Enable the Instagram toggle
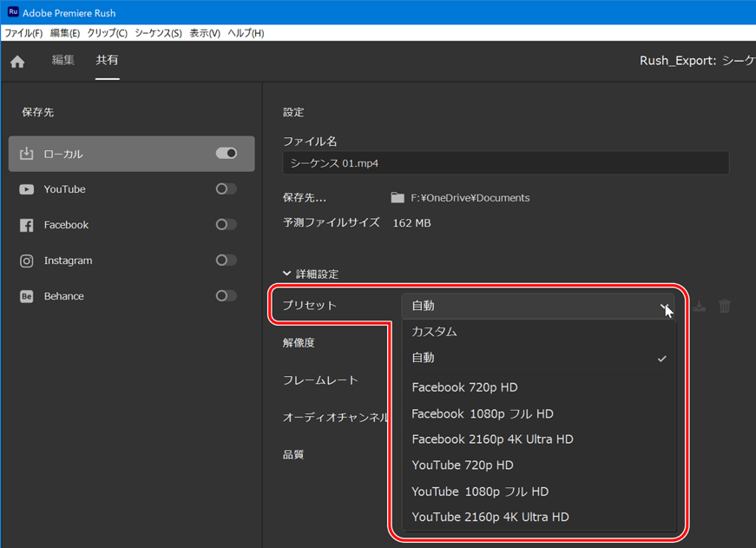The width and height of the screenshot is (756, 548). pos(227,261)
